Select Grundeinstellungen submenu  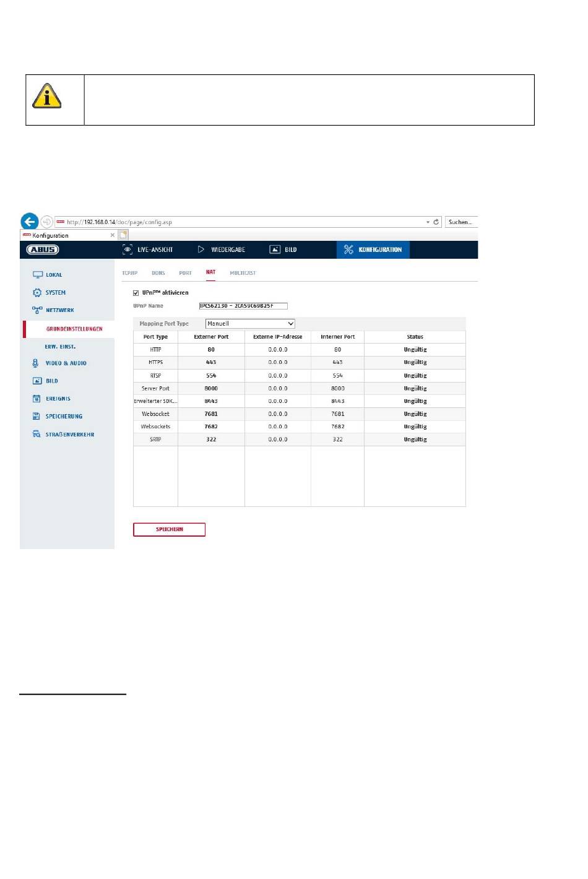74,329
